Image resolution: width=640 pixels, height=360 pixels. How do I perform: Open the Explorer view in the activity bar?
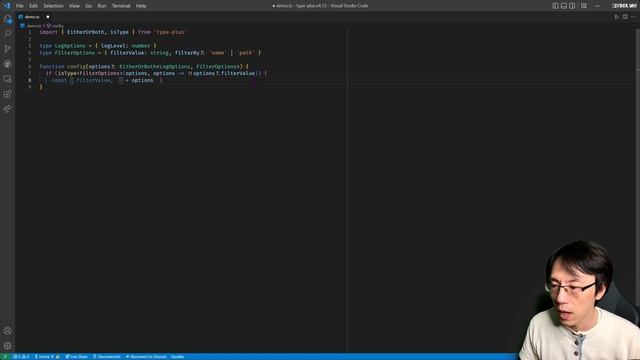point(7,19)
